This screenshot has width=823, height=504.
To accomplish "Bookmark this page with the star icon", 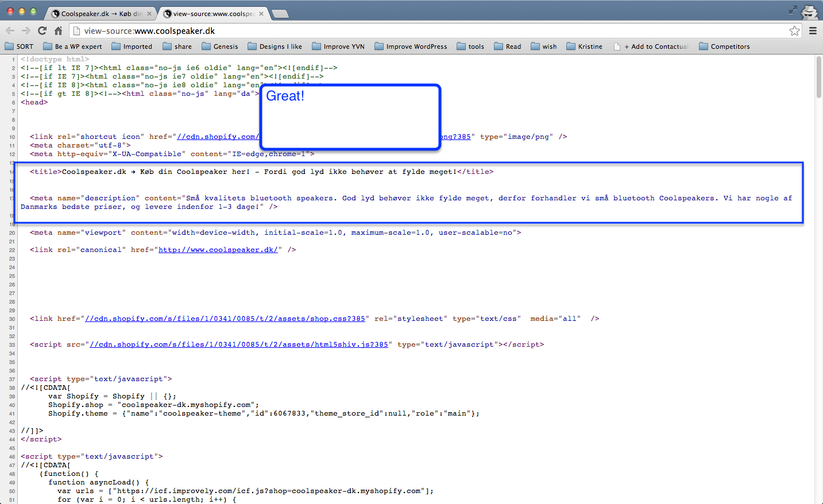I will [794, 31].
